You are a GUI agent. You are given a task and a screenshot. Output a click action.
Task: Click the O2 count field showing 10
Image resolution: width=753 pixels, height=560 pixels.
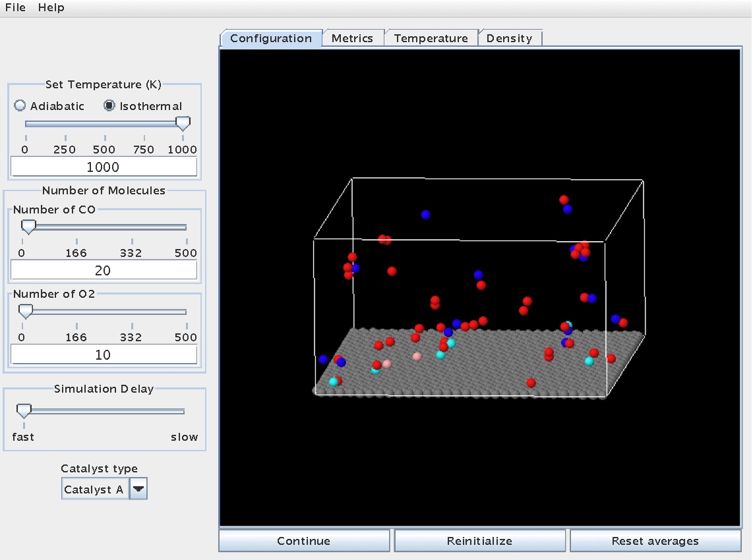pos(104,354)
